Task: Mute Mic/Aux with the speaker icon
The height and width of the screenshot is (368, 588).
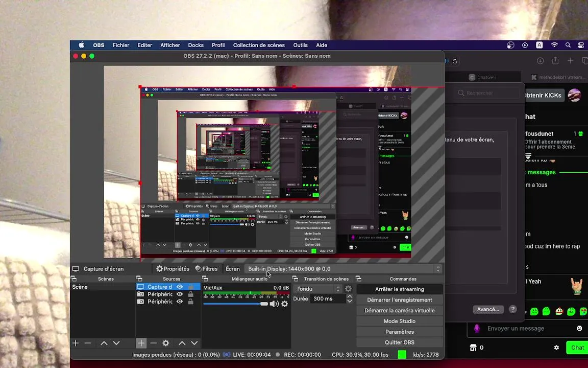Action: [274, 304]
